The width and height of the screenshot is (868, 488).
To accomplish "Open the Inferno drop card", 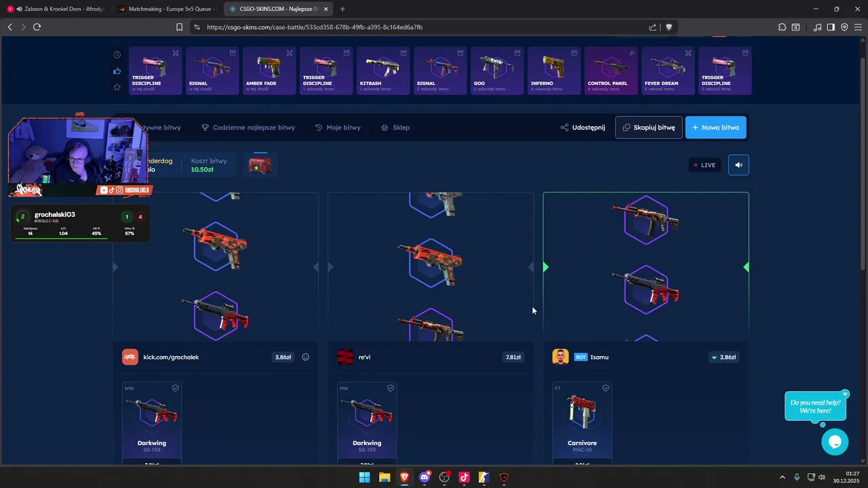I will [553, 70].
